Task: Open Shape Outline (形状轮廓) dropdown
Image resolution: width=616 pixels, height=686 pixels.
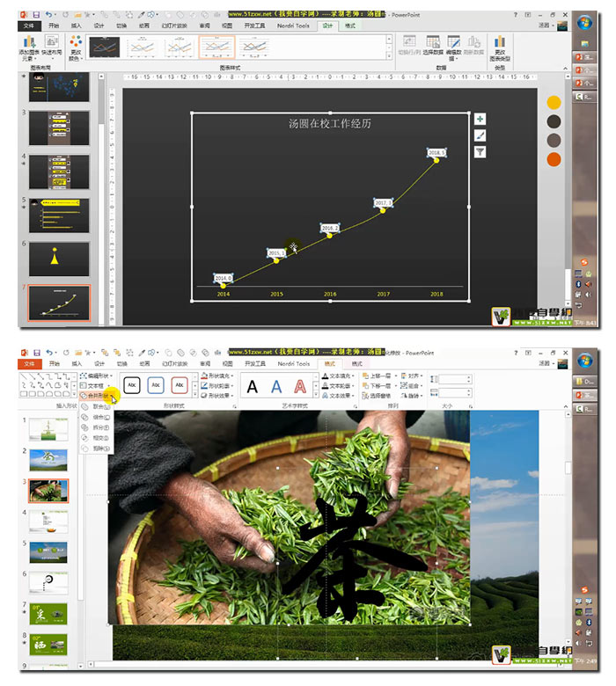Action: (216, 386)
